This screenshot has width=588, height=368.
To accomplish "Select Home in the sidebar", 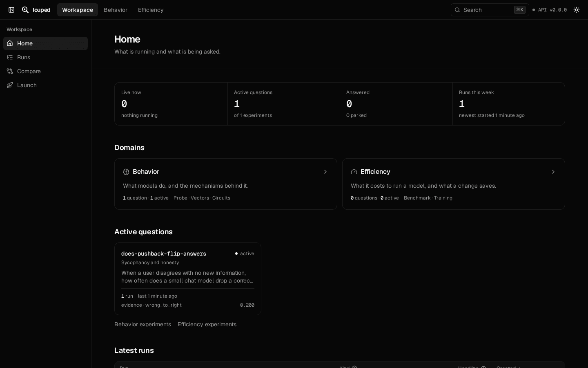I will coord(45,43).
